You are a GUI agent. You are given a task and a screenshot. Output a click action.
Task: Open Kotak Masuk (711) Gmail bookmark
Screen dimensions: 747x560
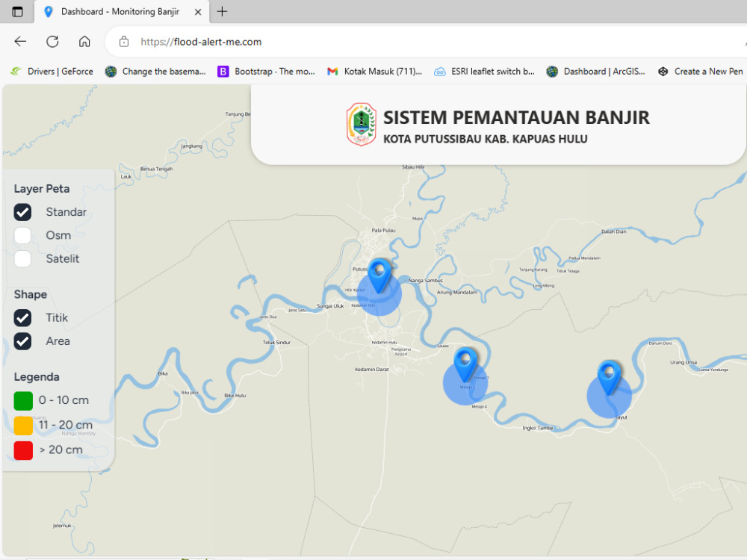(x=374, y=72)
